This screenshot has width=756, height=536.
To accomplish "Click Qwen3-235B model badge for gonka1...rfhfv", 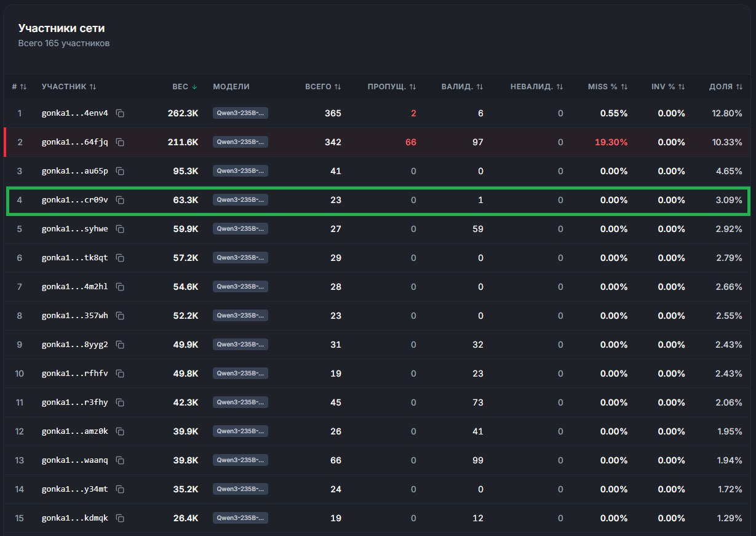I will [x=240, y=374].
